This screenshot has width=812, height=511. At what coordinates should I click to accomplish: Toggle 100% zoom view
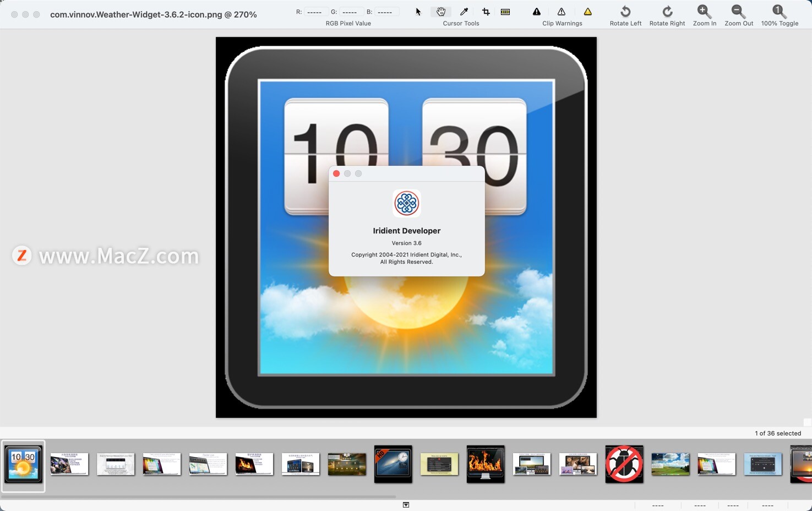click(x=780, y=15)
